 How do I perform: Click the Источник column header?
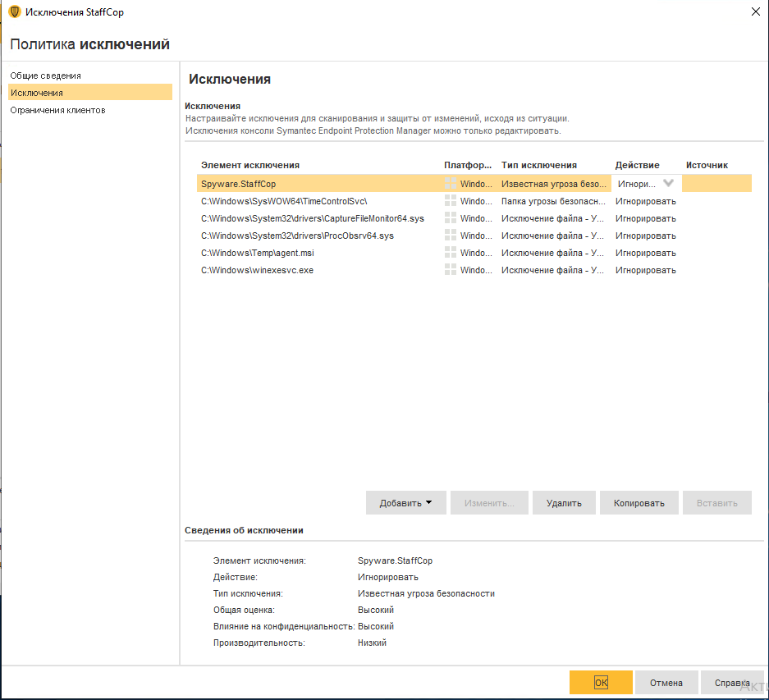point(707,164)
